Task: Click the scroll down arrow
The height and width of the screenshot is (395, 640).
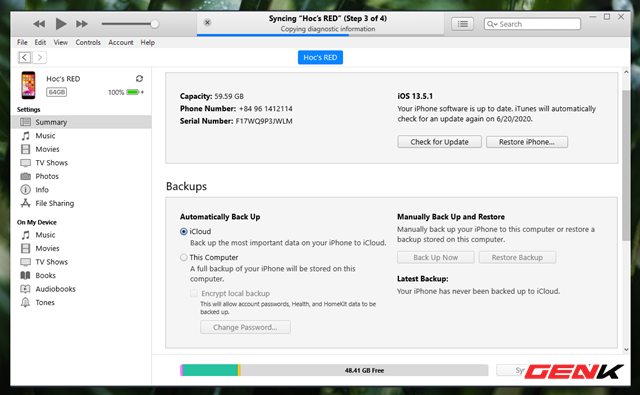Action: (626, 349)
